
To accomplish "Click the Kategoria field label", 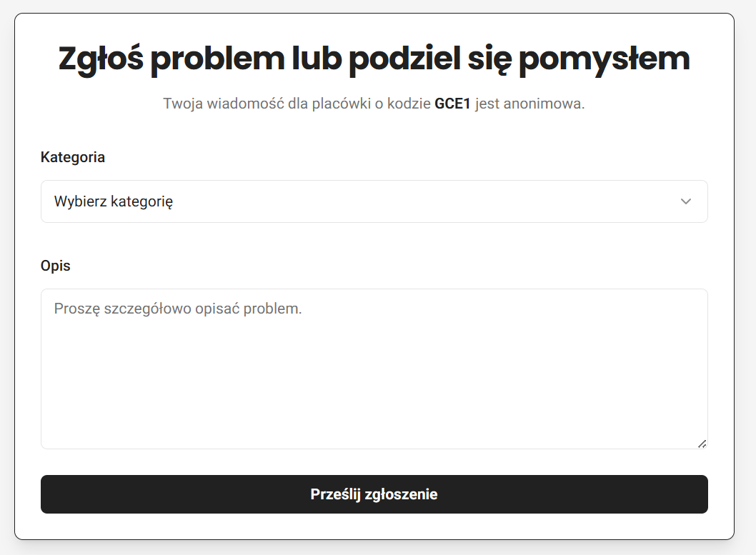I will pos(73,157).
